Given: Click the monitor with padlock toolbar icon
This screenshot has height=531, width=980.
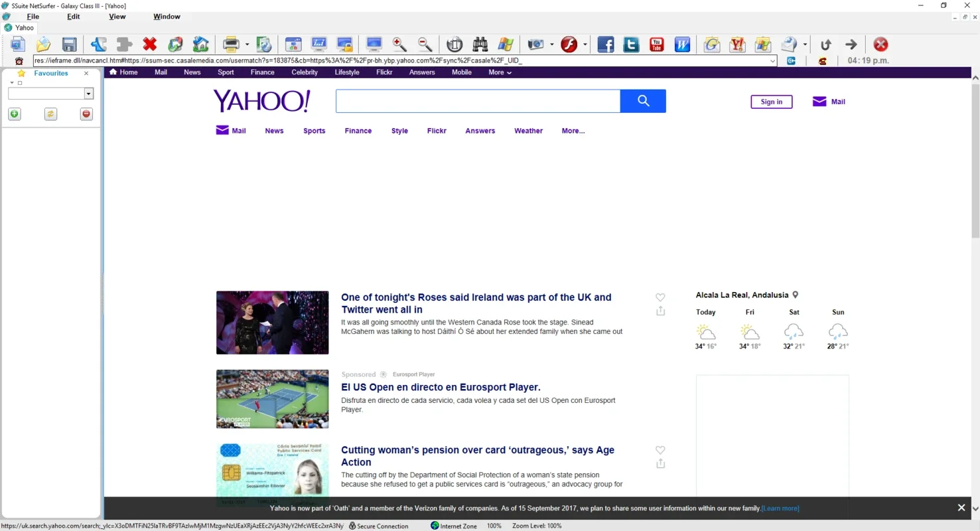Looking at the screenshot, I should [x=344, y=44].
